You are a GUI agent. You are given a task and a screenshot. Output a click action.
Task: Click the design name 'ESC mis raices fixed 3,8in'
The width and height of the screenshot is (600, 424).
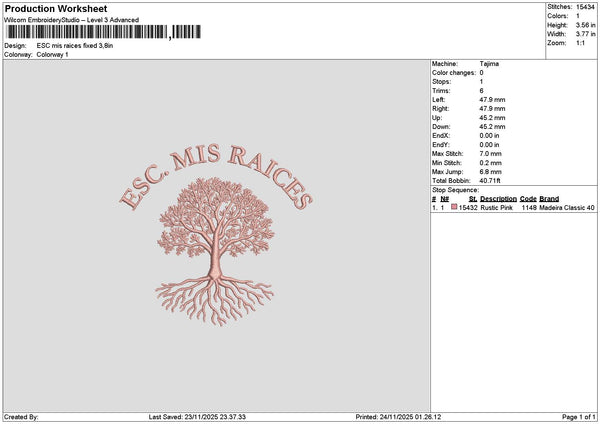coord(75,46)
